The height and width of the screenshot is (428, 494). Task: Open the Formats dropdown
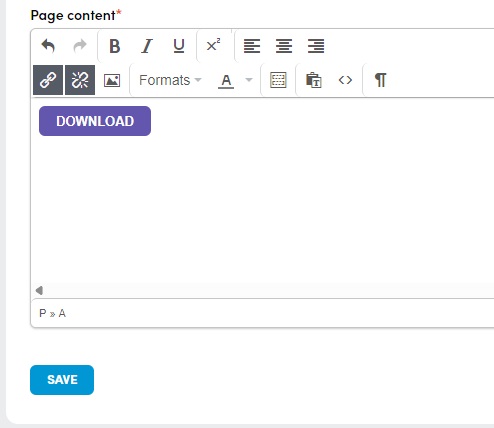pos(170,80)
